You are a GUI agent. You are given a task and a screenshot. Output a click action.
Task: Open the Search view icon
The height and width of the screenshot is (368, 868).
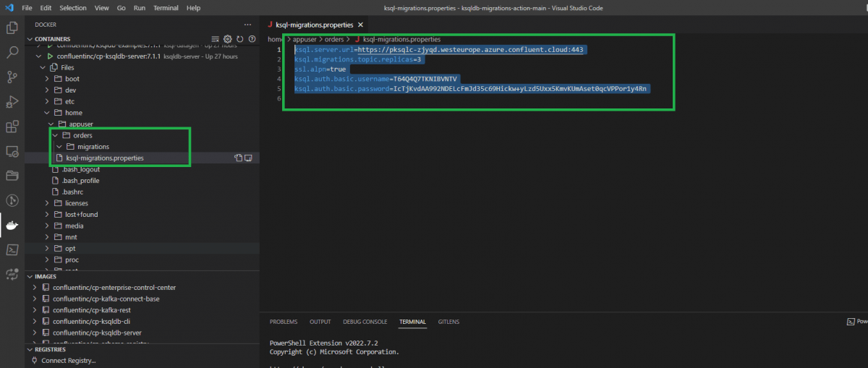click(12, 53)
